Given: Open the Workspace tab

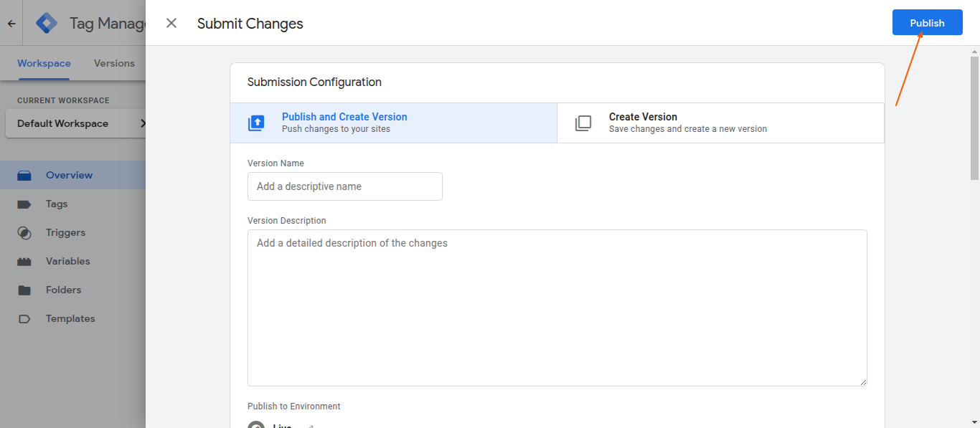Looking at the screenshot, I should pyautogui.click(x=44, y=63).
